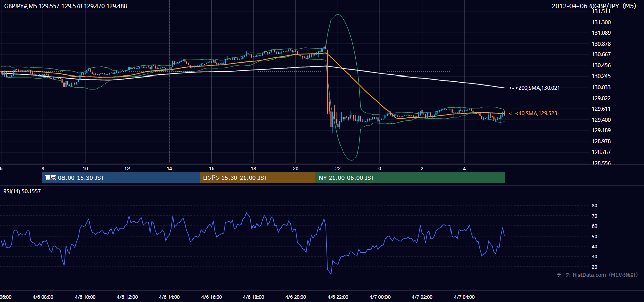The width and height of the screenshot is (644, 302).
Task: Click hour label 10 under the price chart
Action: 85,169
